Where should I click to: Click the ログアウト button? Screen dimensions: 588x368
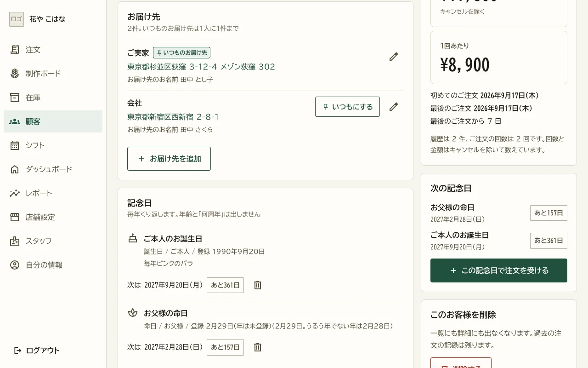click(37, 351)
